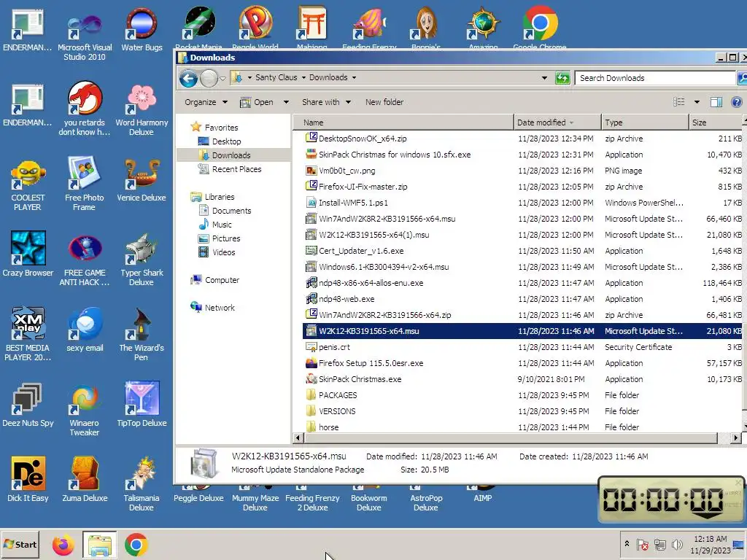Click the horizontal scrollbar left arrow
This screenshot has height=560, width=747.
[298, 437]
